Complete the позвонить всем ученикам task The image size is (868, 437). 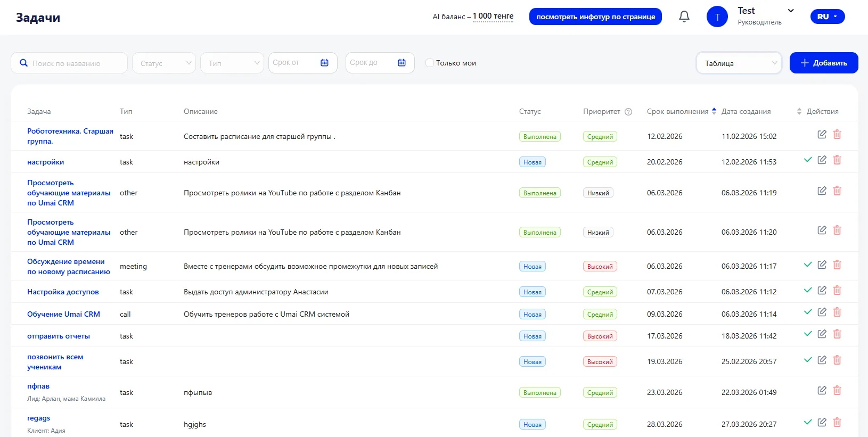tap(808, 360)
